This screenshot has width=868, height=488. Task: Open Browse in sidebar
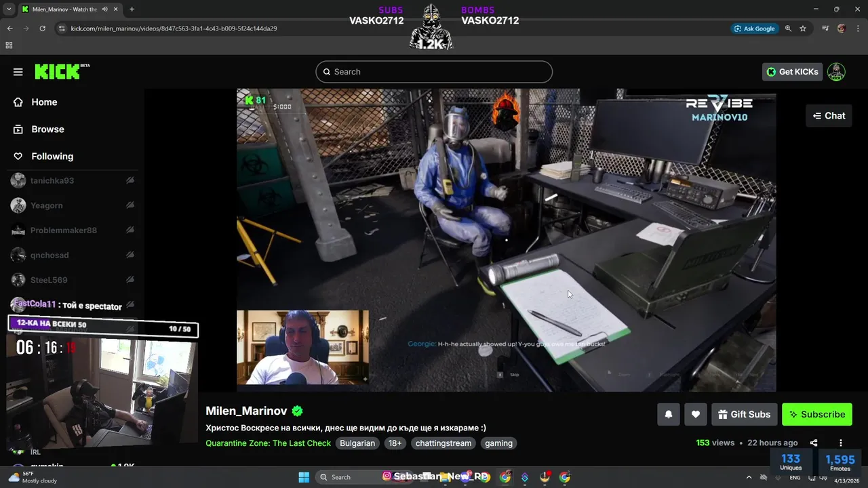pos(47,129)
